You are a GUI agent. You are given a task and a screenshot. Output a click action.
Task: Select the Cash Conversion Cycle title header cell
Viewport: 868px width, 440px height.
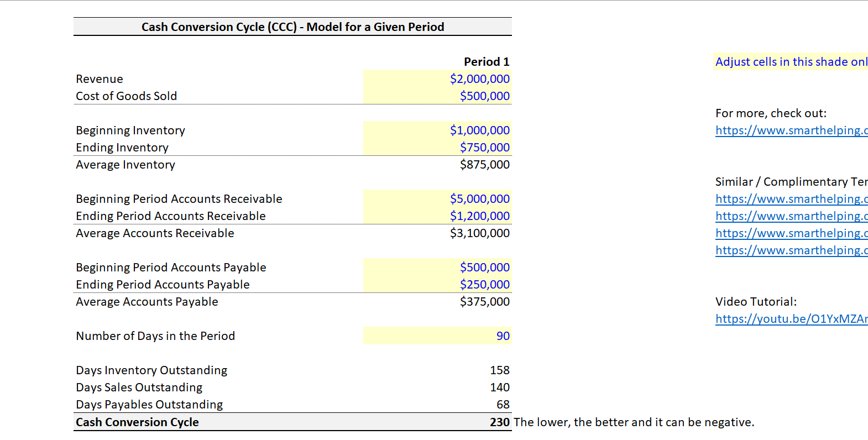pos(292,27)
